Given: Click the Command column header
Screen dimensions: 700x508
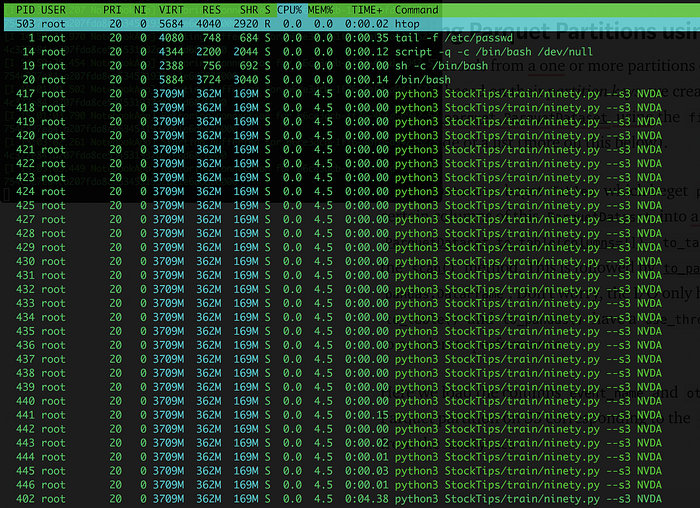Looking at the screenshot, I should [417, 10].
